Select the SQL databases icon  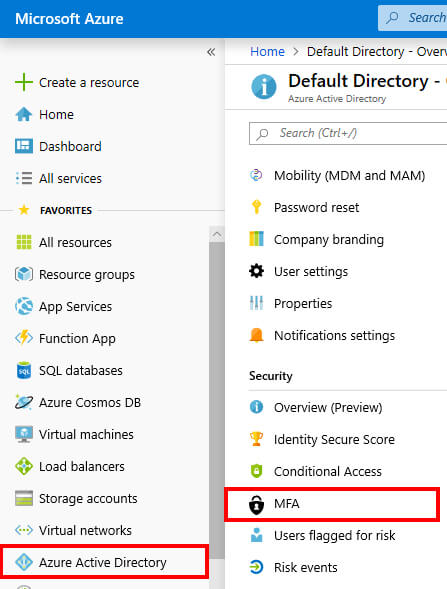pos(24,370)
